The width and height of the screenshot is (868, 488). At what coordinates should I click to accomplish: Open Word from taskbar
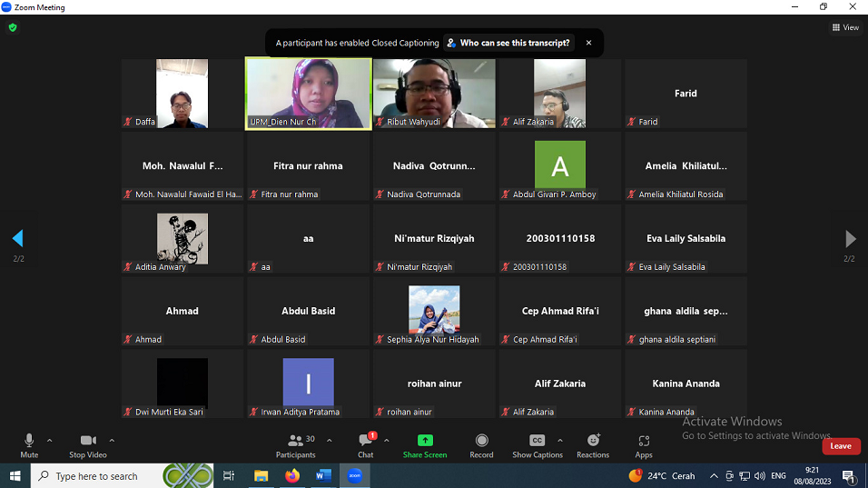point(323,476)
